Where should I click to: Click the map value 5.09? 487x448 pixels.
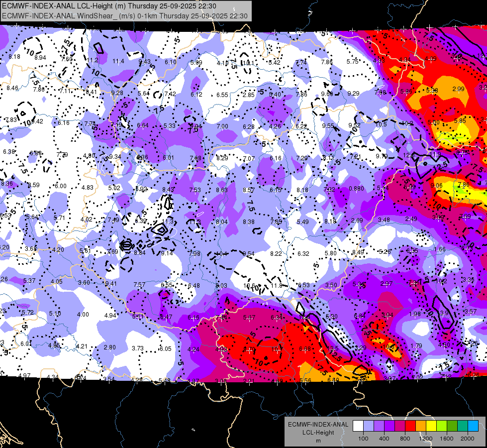coord(196,63)
